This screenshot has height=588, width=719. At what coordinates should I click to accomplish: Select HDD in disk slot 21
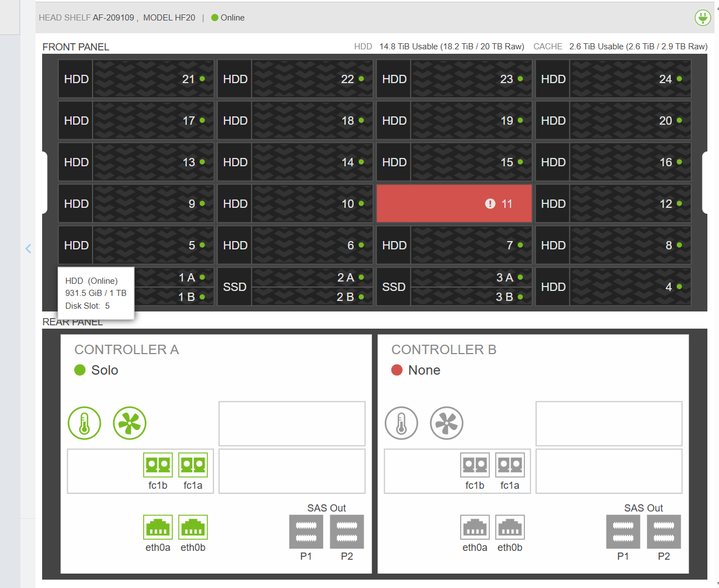pos(136,79)
